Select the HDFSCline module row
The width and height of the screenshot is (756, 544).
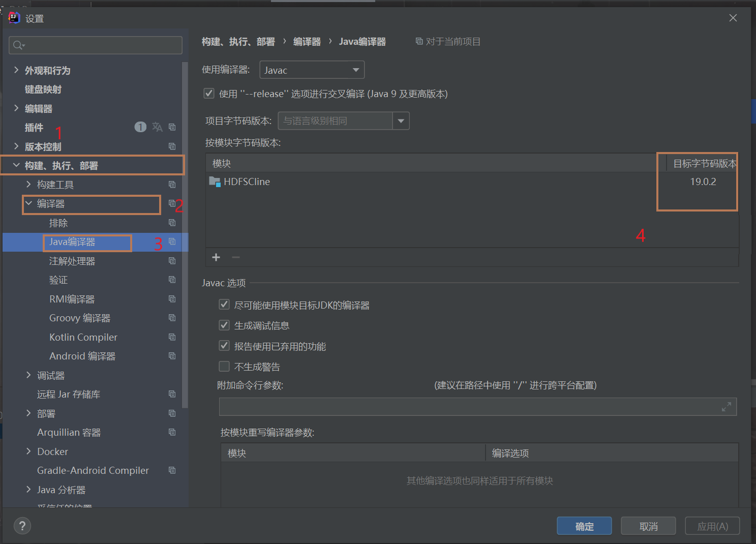(472, 182)
